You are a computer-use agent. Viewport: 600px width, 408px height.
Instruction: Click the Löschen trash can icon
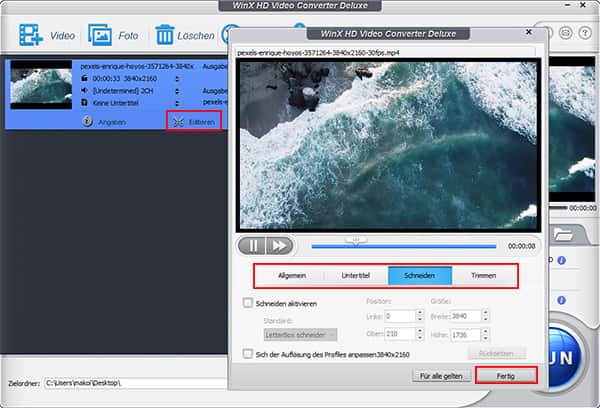(x=165, y=35)
